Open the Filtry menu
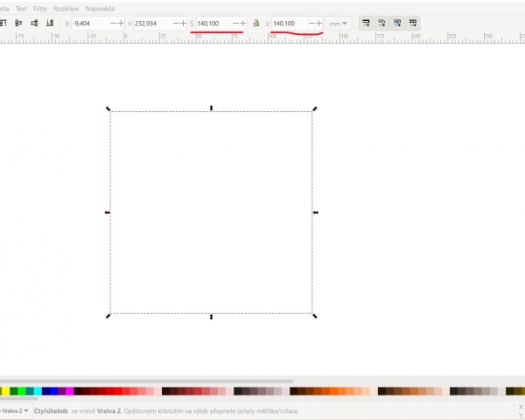 pos(40,8)
